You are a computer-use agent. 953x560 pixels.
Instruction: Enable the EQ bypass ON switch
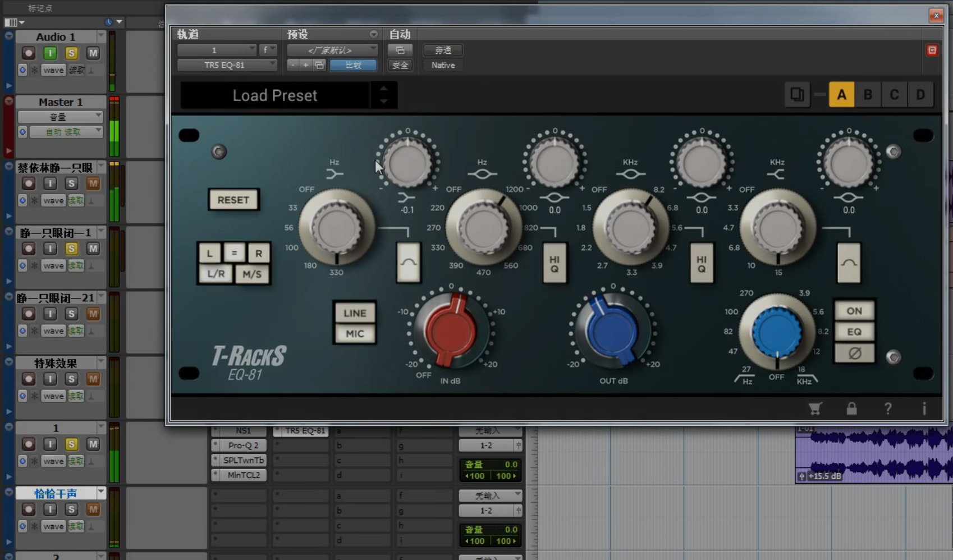point(854,310)
